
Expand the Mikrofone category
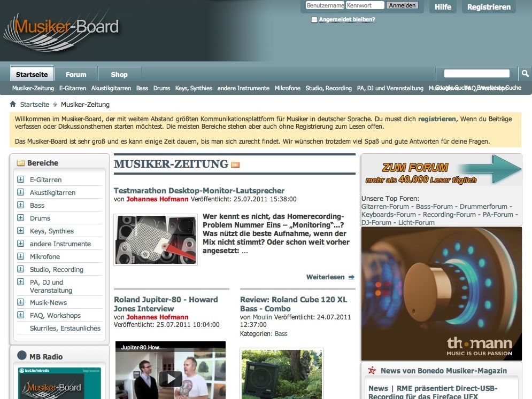pos(20,256)
